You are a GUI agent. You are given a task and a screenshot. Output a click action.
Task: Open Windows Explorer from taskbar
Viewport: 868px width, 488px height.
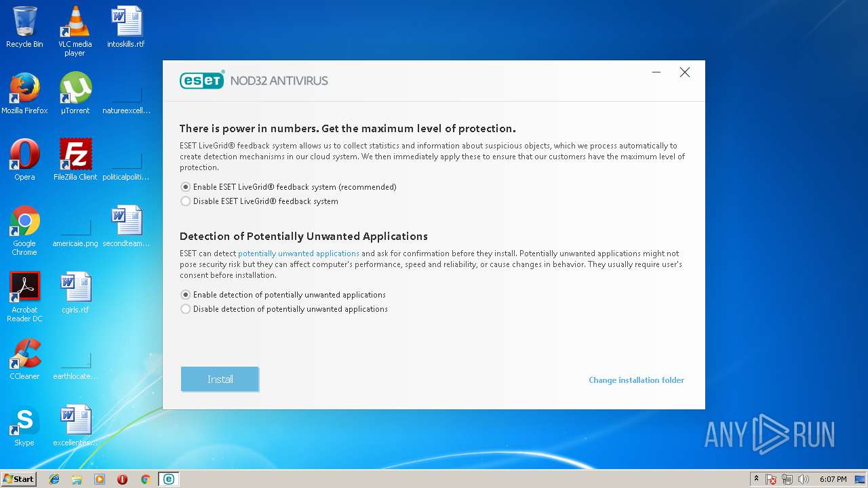click(x=77, y=479)
